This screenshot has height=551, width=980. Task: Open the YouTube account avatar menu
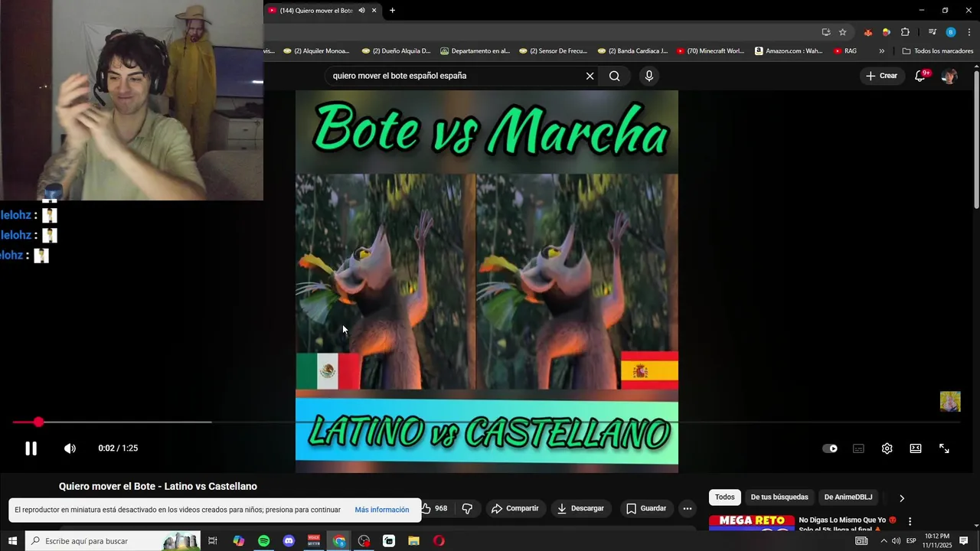(x=949, y=76)
